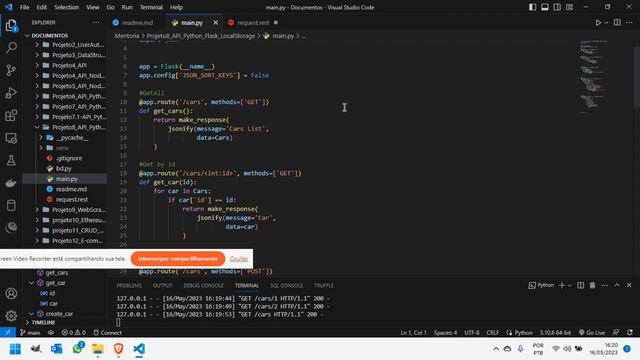Expand the Projeto4_API folder
640x360 pixels.
(37, 65)
